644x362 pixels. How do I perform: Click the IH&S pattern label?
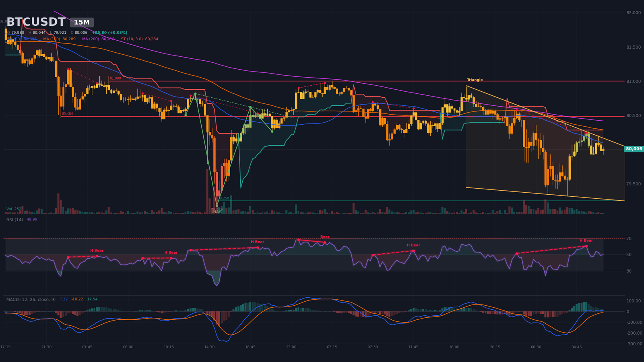click(x=217, y=212)
